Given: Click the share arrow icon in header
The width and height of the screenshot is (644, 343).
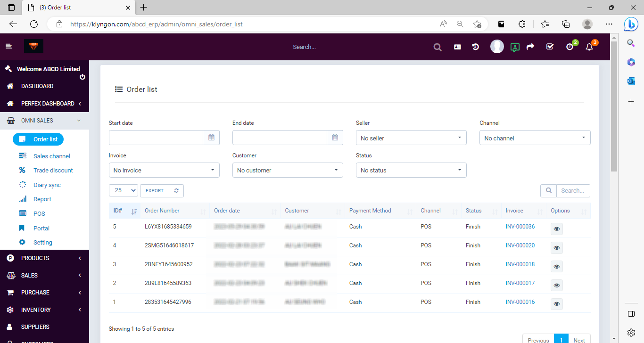Looking at the screenshot, I should (x=530, y=47).
